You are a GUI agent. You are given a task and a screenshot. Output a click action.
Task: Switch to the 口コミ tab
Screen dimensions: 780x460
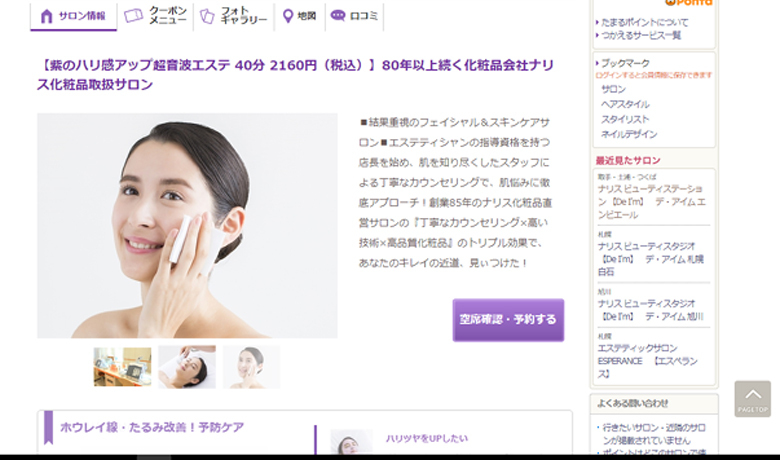(x=354, y=16)
